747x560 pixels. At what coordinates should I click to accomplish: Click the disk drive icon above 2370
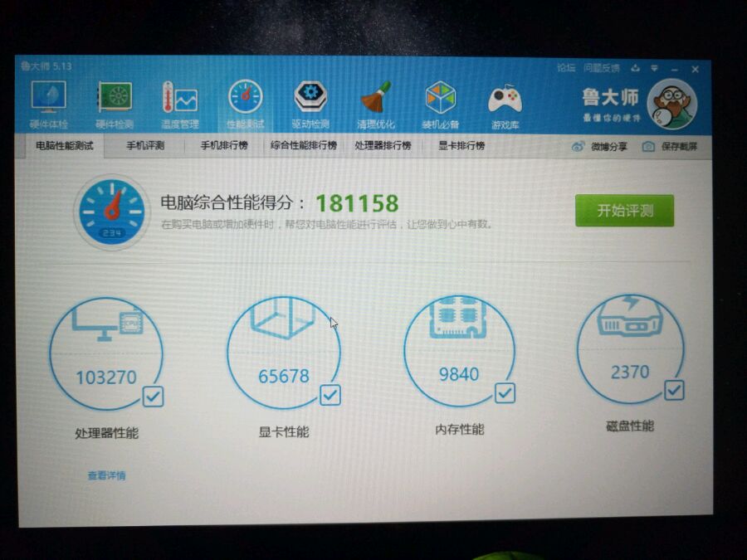(630, 315)
